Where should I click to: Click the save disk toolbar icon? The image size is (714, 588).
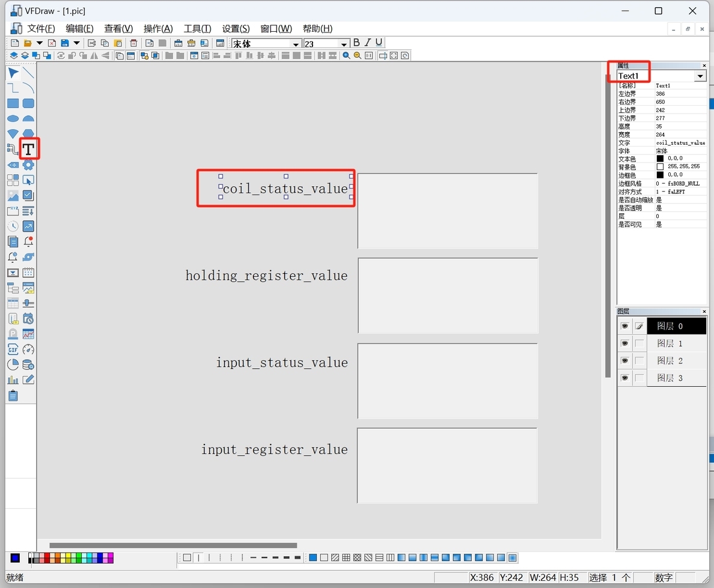pyautogui.click(x=65, y=43)
